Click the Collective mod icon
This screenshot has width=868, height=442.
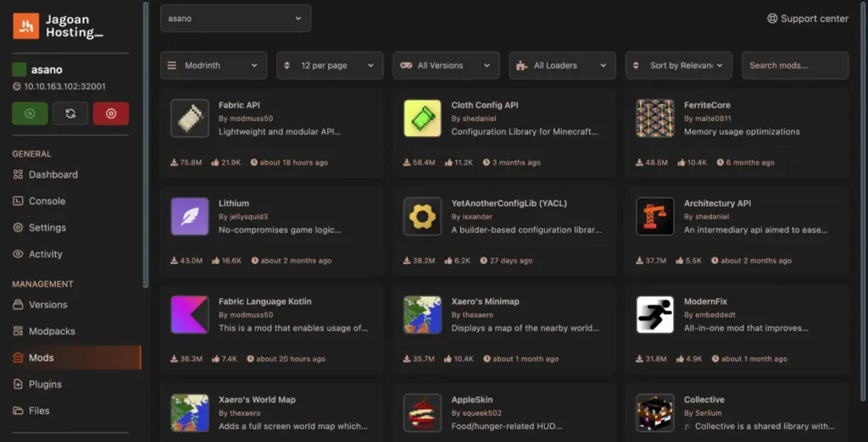[x=655, y=412]
